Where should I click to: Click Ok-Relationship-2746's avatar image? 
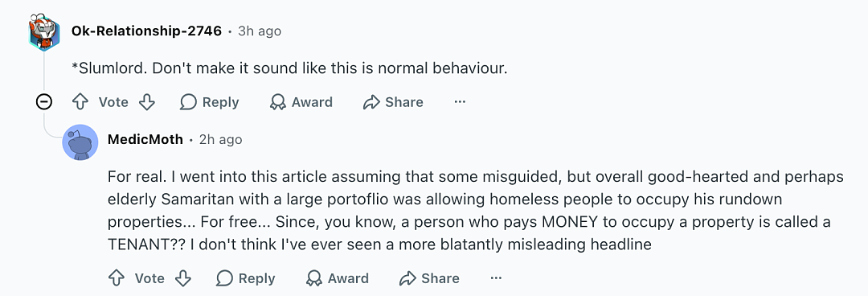coord(44,31)
